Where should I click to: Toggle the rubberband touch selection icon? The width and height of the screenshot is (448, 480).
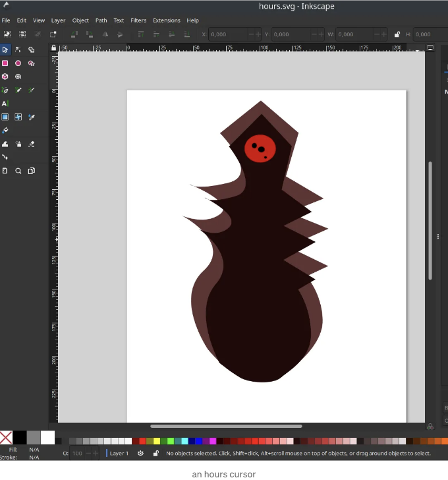[x=53, y=34]
